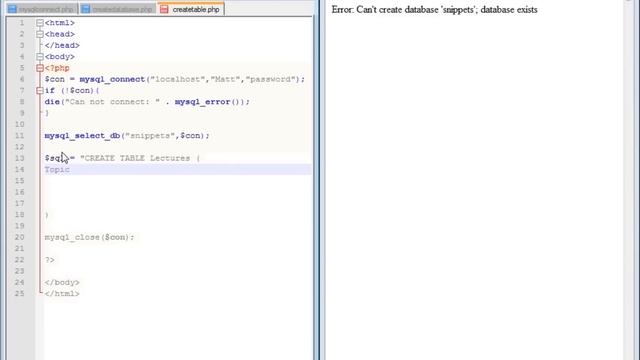Click the closing ?> tag on line 22
This screenshot has width=640, height=360.
[x=50, y=260]
